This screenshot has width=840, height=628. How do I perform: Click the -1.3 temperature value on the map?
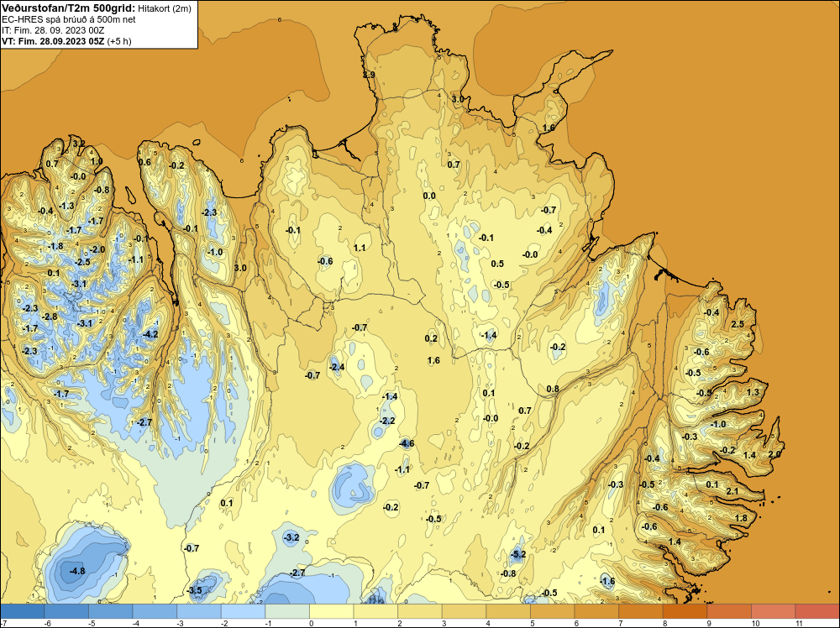click(67, 206)
